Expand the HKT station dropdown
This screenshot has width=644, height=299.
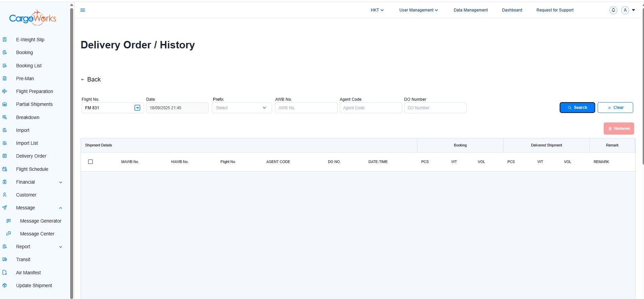tap(377, 10)
